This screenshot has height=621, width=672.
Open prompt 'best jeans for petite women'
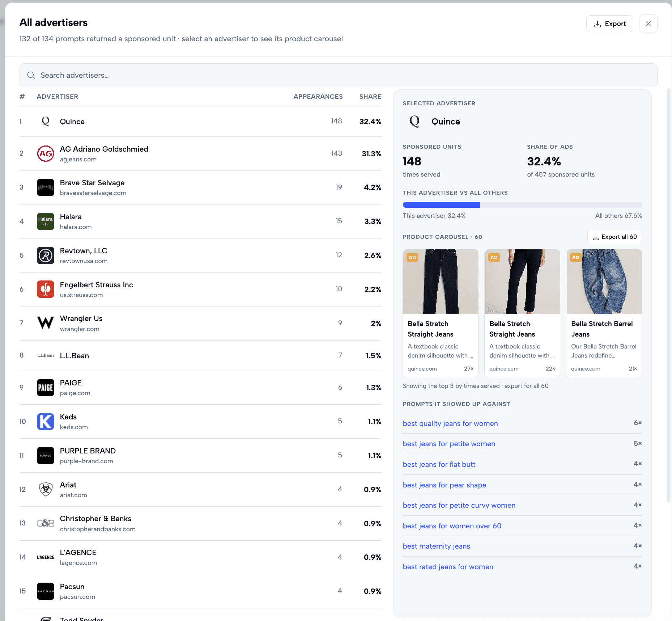pos(449,444)
